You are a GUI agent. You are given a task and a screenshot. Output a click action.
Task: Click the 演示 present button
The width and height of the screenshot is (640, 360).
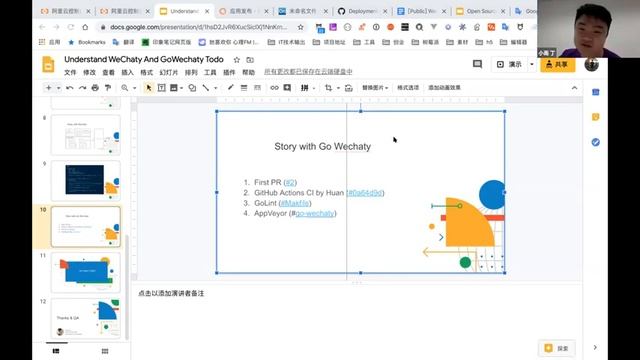(x=509, y=64)
